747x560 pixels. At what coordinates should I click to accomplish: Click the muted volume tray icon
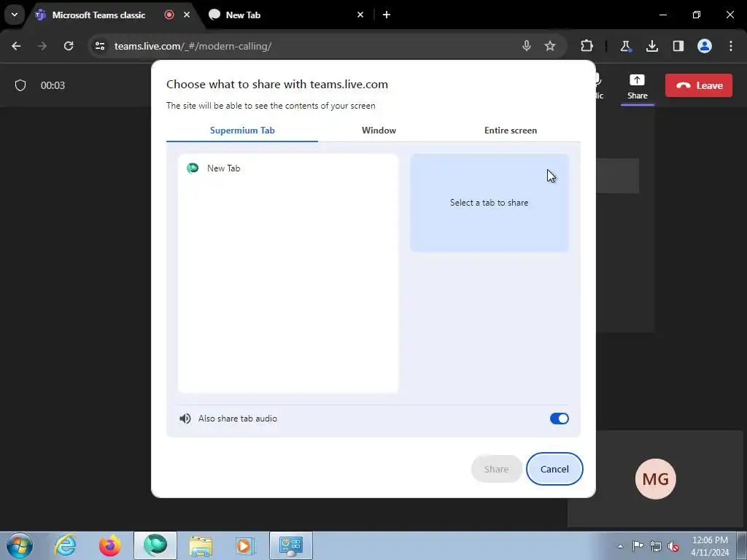[x=673, y=546]
